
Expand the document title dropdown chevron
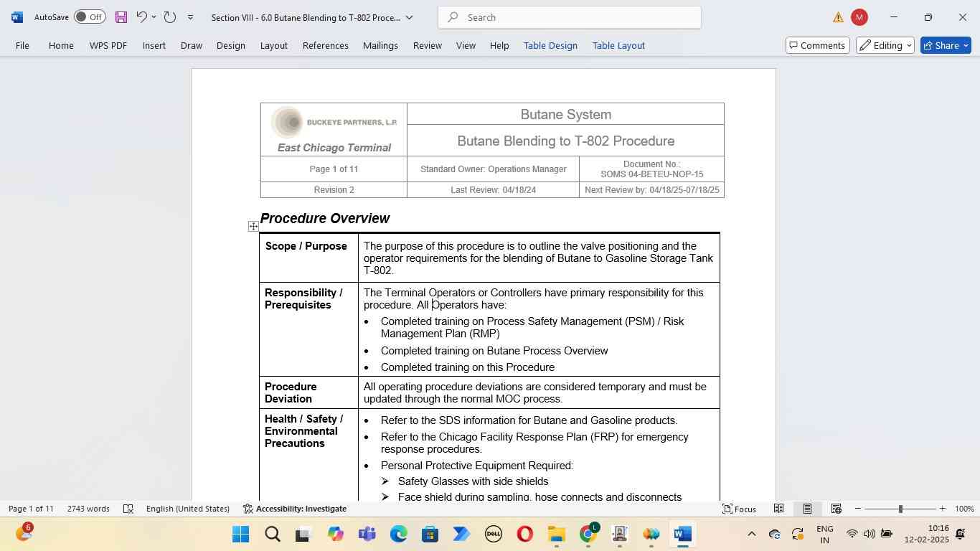click(410, 17)
